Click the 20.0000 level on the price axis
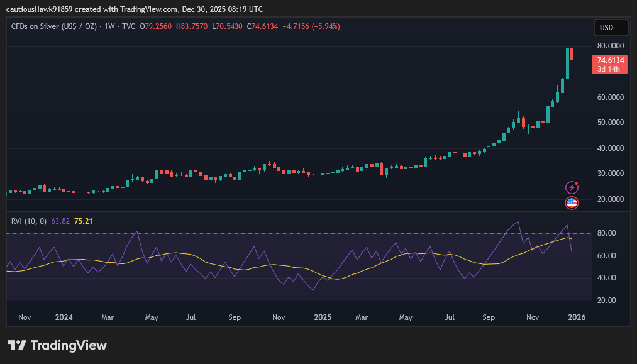637x364 pixels. (610, 199)
